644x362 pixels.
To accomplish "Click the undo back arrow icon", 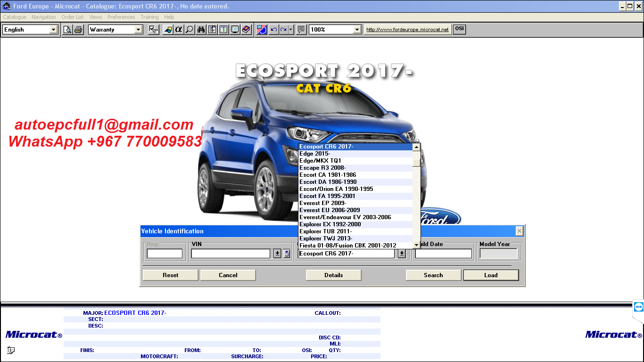I will [x=273, y=29].
